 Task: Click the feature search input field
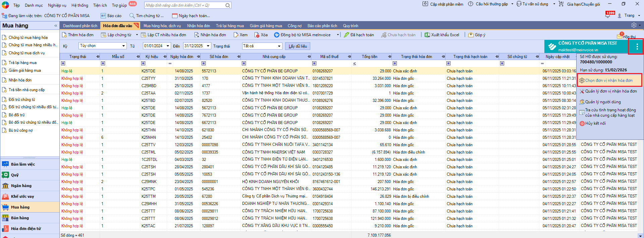(x=184, y=5)
